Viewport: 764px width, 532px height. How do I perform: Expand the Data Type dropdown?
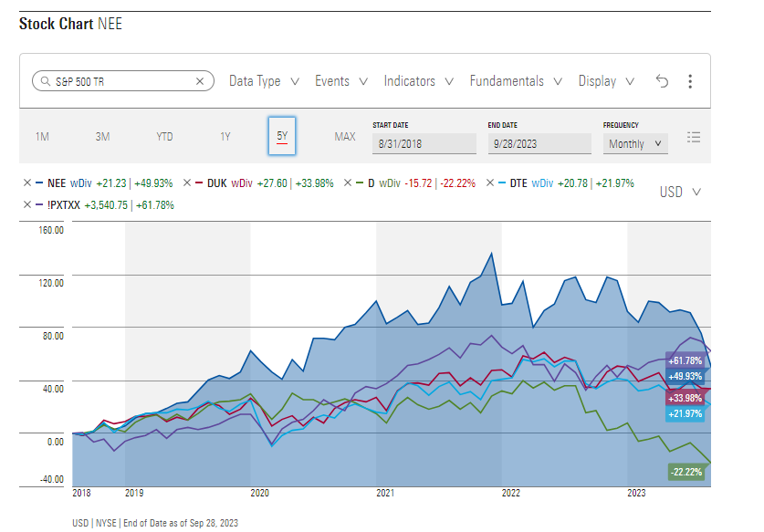point(264,81)
